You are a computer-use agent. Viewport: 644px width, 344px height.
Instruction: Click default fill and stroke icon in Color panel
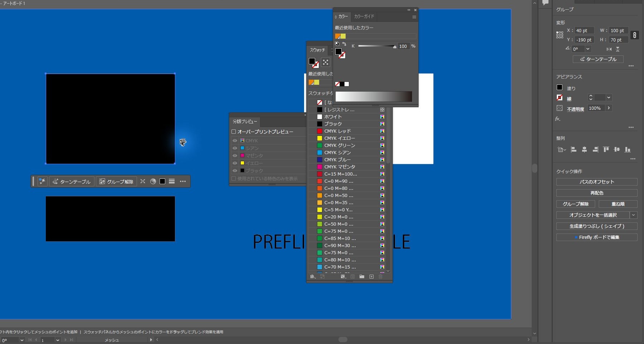(337, 44)
